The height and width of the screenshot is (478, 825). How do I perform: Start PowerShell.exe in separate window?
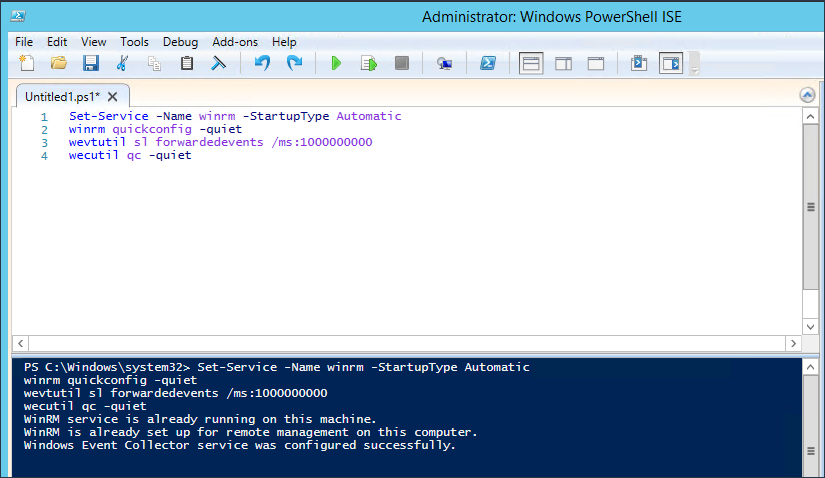pos(488,63)
